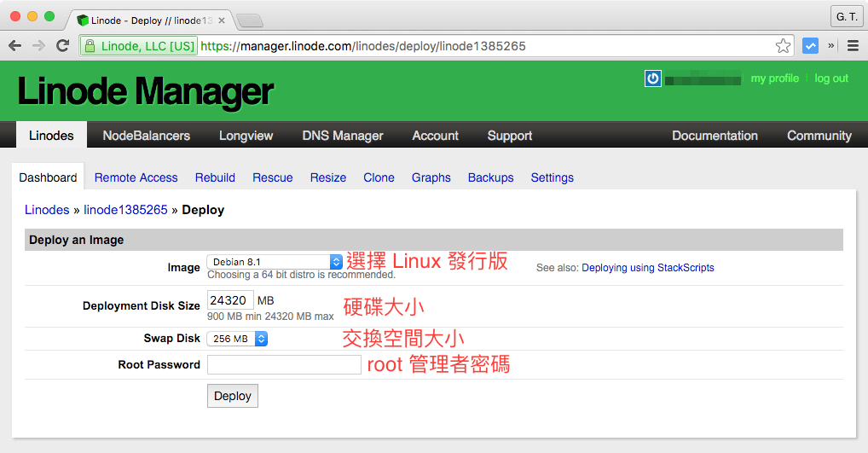Switch to the Rebuild tab

coord(215,177)
